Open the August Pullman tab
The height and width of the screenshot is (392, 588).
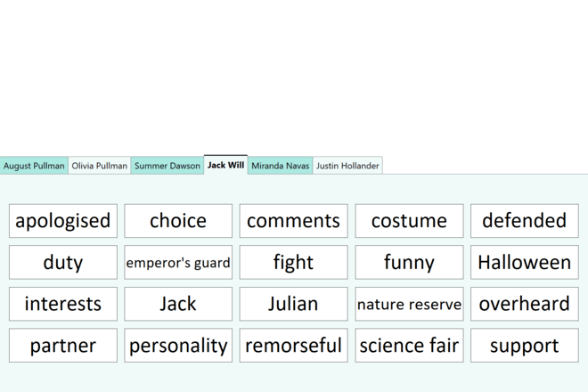[34, 166]
